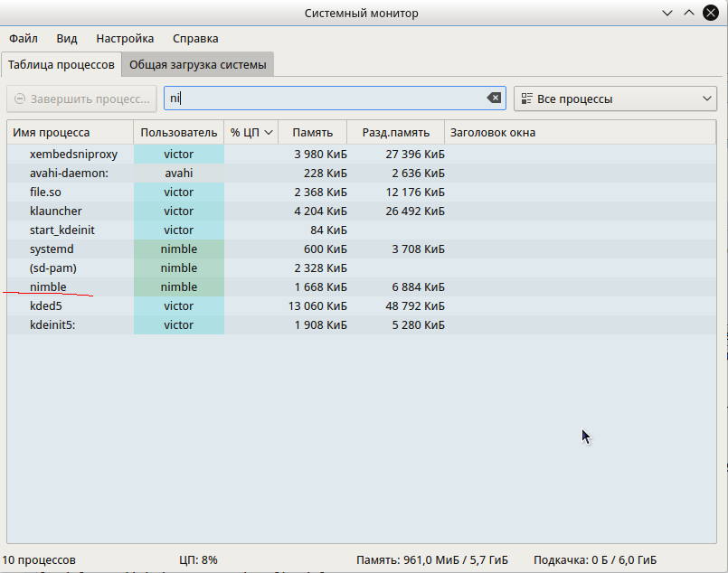Click the ЦП: 8% status bar entry

198,560
